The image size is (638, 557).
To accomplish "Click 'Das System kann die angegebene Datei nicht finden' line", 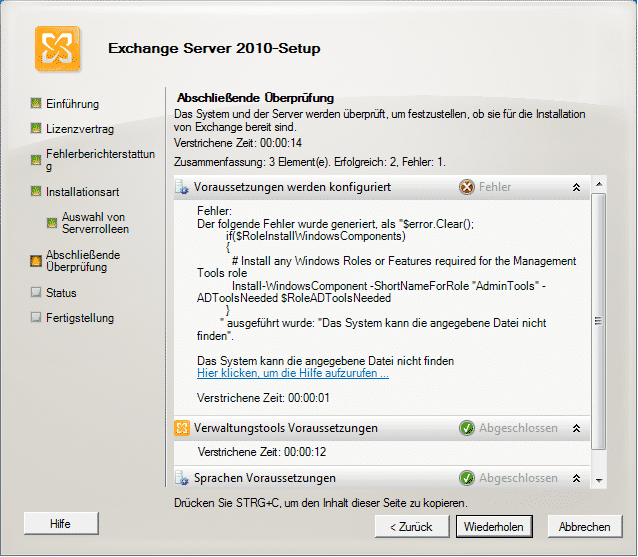I will click(326, 361).
